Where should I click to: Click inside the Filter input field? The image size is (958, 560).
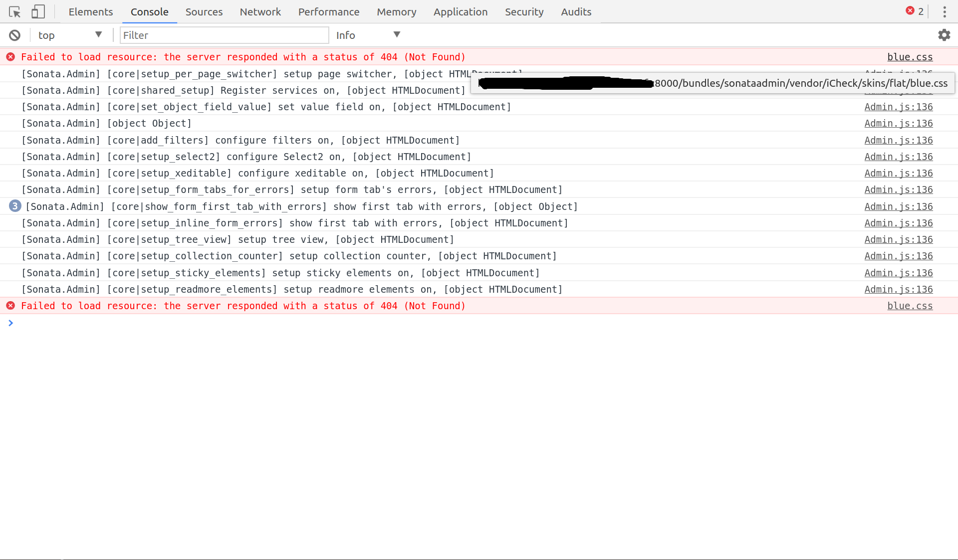224,35
